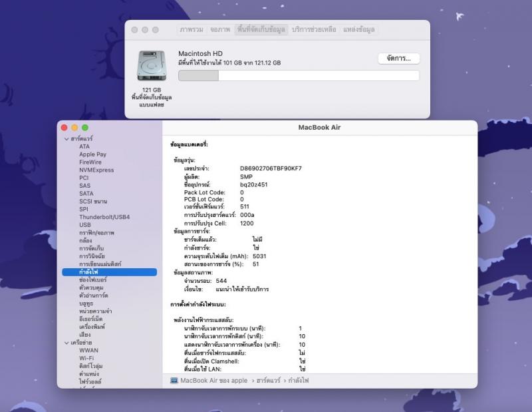Click the Cell revision value 1200

[247, 223]
